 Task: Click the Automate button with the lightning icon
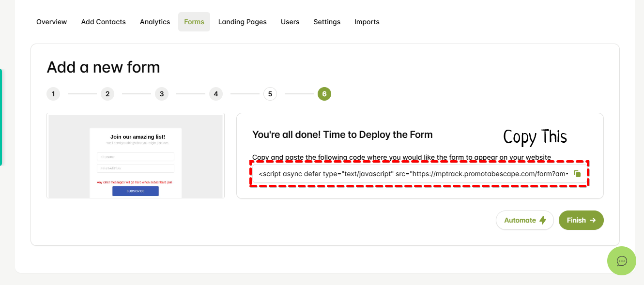click(x=524, y=220)
